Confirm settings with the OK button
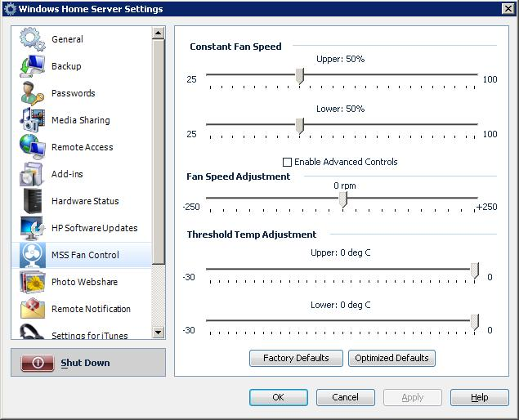Screen dimensions: 519x420 tap(278, 397)
